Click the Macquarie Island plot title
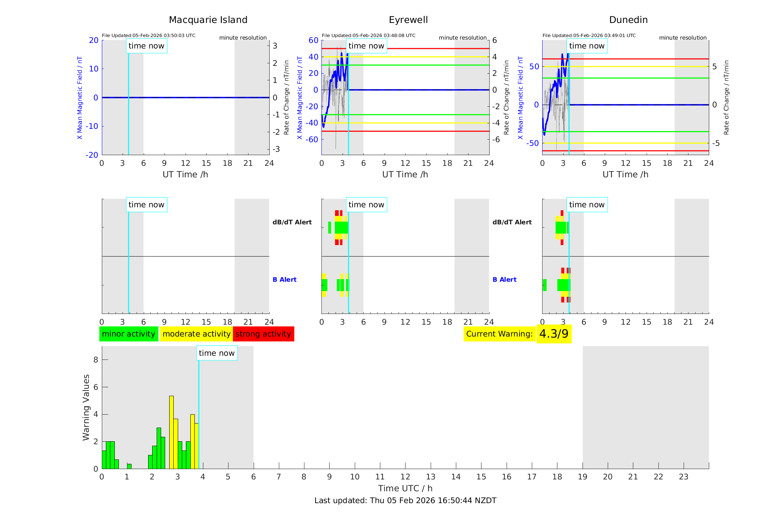Image resolution: width=784 pixels, height=532 pixels. click(208, 20)
